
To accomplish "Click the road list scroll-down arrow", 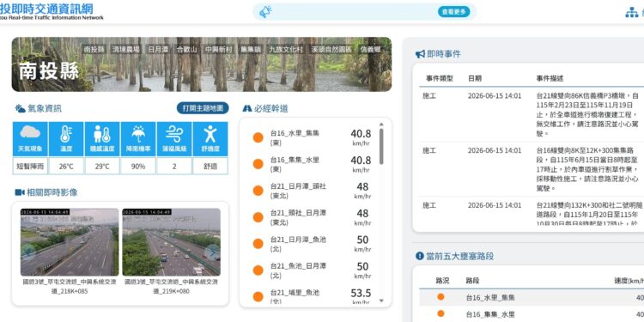I will pyautogui.click(x=381, y=301).
